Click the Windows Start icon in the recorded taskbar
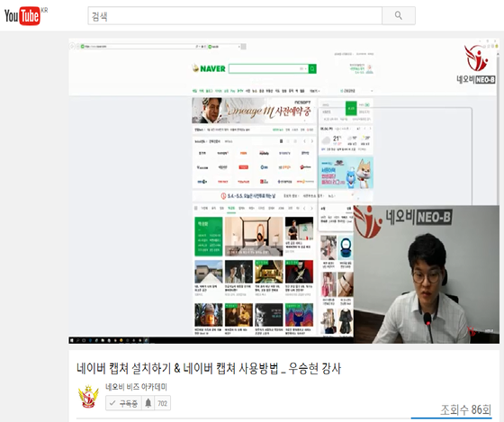 click(72, 340)
